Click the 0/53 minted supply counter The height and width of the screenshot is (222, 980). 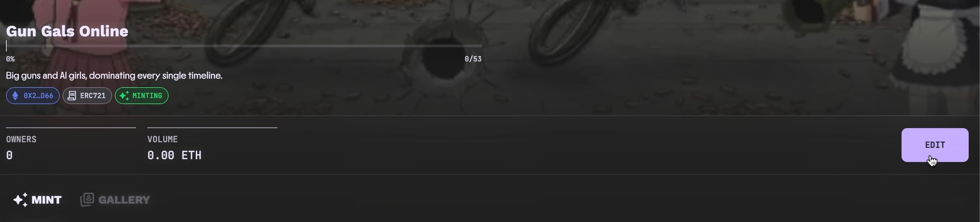[473, 59]
